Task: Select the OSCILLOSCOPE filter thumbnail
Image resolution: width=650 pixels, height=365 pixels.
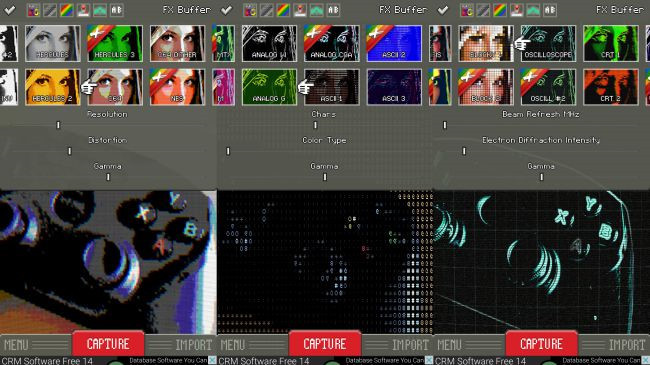Action: click(x=548, y=44)
